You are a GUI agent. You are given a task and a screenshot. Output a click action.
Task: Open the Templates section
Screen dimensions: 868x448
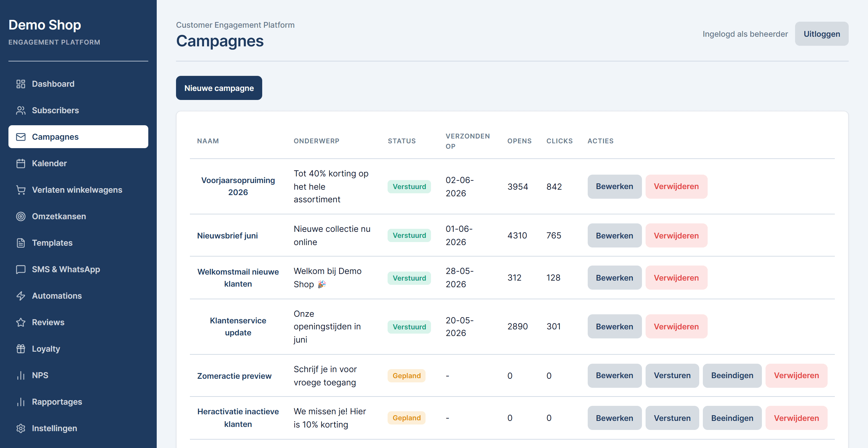(x=78, y=243)
